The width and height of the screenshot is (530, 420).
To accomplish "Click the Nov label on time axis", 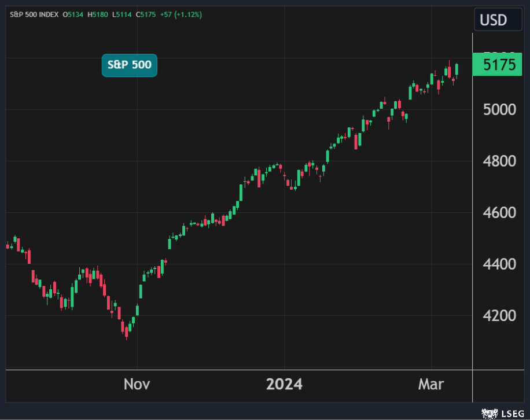I will click(x=137, y=384).
